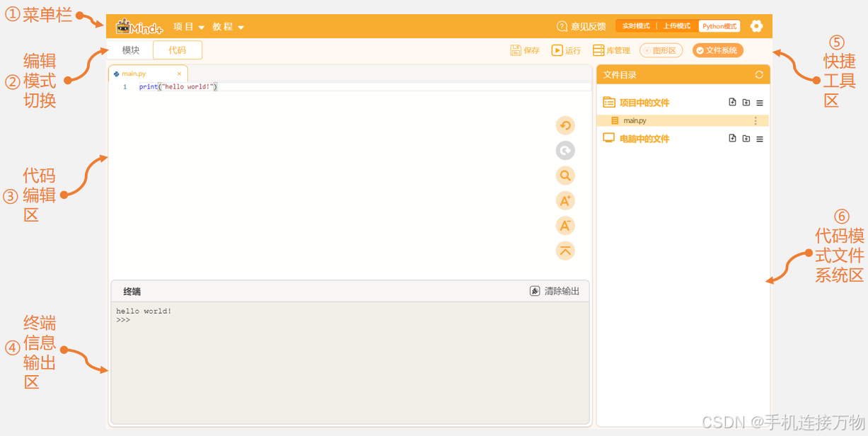Click in the terminal output area
868x436 pixels.
click(x=350, y=363)
